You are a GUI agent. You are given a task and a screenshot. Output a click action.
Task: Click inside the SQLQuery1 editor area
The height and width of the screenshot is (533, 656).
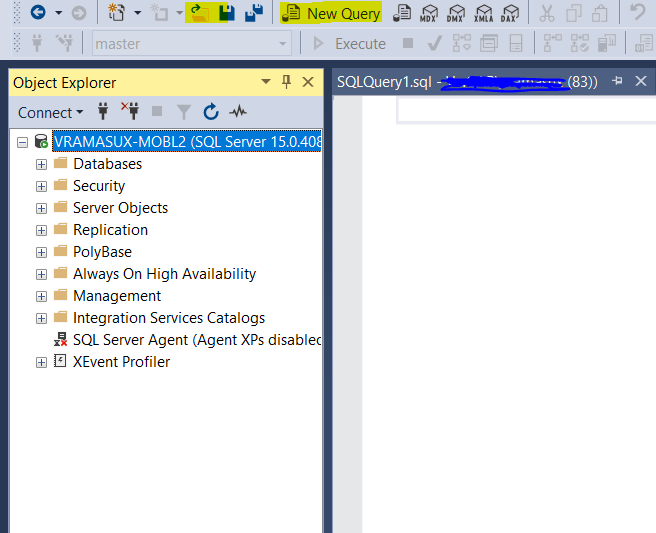pyautogui.click(x=509, y=314)
